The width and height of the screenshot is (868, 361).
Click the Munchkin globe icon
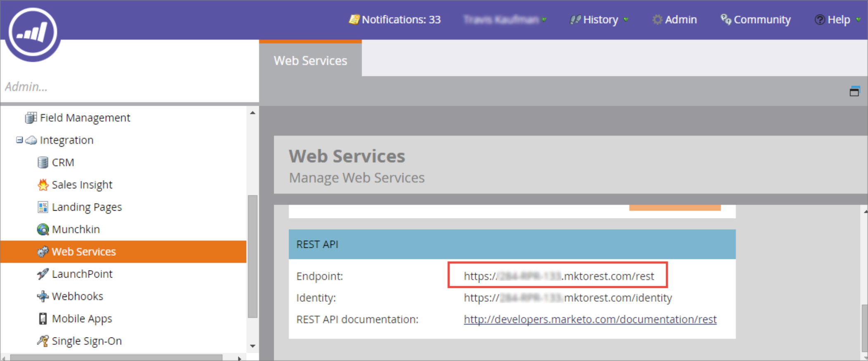[43, 230]
